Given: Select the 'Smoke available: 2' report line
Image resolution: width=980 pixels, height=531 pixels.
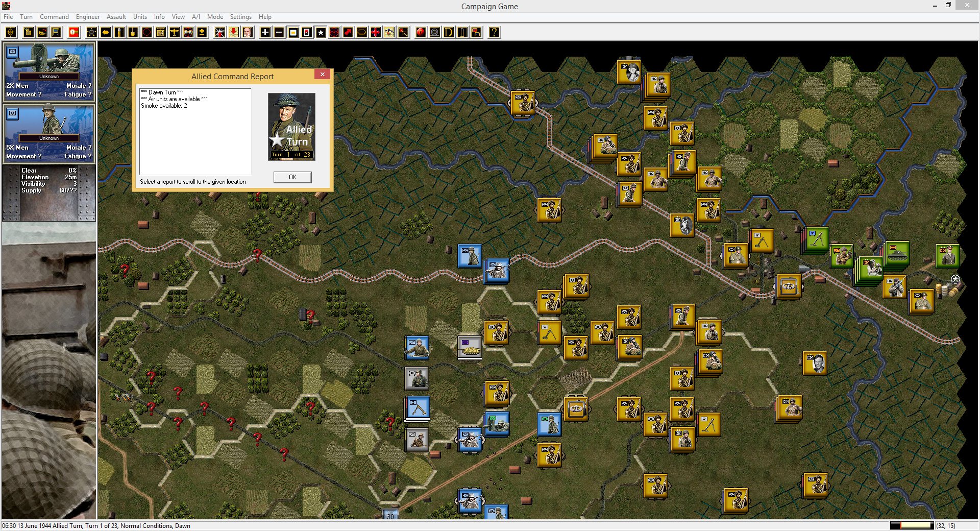Looking at the screenshot, I should [164, 106].
